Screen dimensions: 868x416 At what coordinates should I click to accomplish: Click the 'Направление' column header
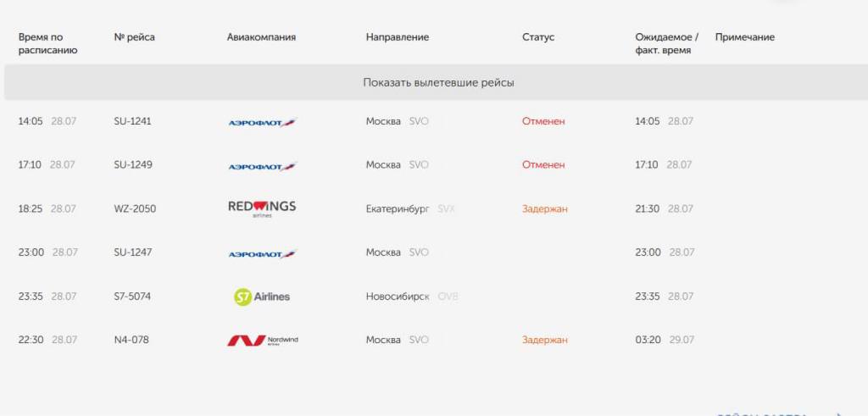pos(397,37)
